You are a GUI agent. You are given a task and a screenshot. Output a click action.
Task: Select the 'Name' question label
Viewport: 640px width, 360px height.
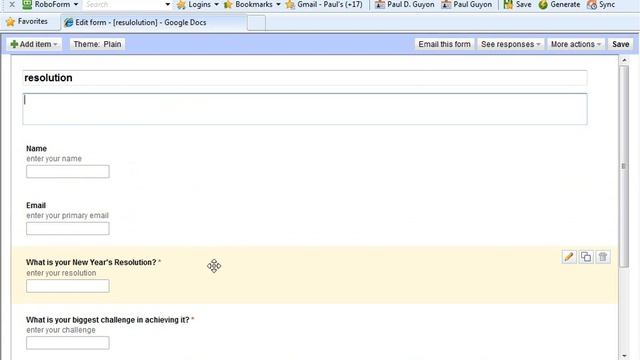pyautogui.click(x=36, y=149)
